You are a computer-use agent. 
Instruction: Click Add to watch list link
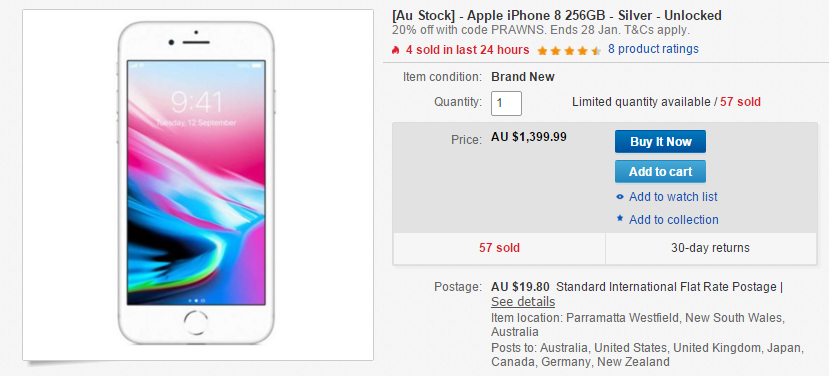point(673,197)
